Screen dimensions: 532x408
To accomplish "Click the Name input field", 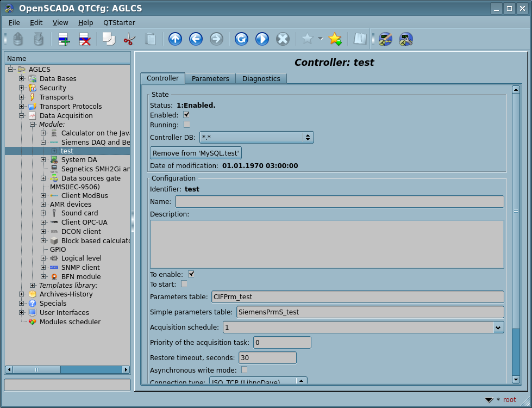I will [339, 202].
